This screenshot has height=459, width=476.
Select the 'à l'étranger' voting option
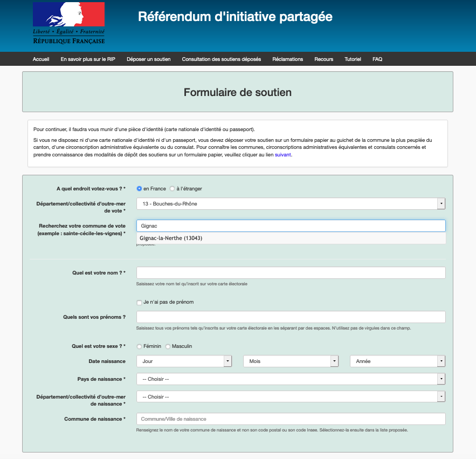coord(173,189)
